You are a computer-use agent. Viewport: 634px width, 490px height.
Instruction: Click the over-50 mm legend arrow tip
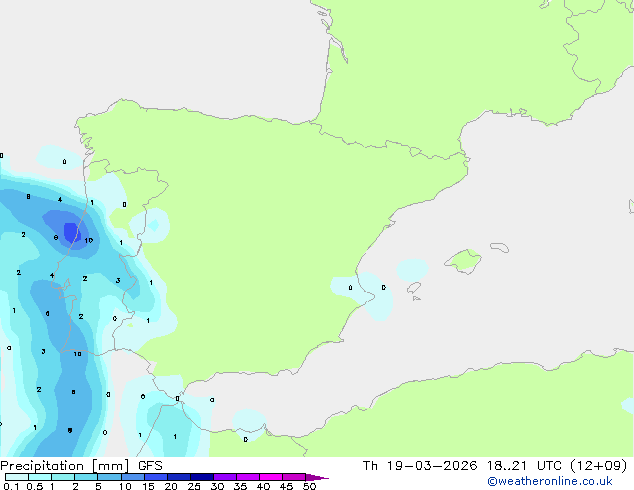317,477
